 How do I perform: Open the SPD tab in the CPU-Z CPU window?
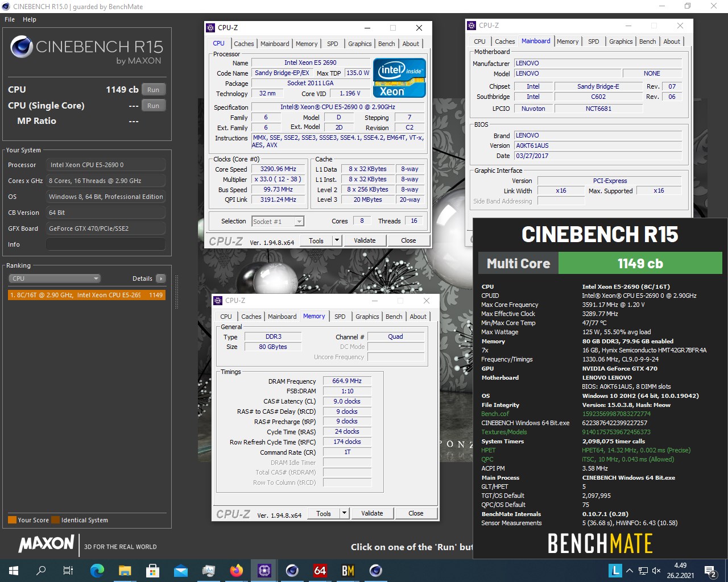pyautogui.click(x=333, y=44)
